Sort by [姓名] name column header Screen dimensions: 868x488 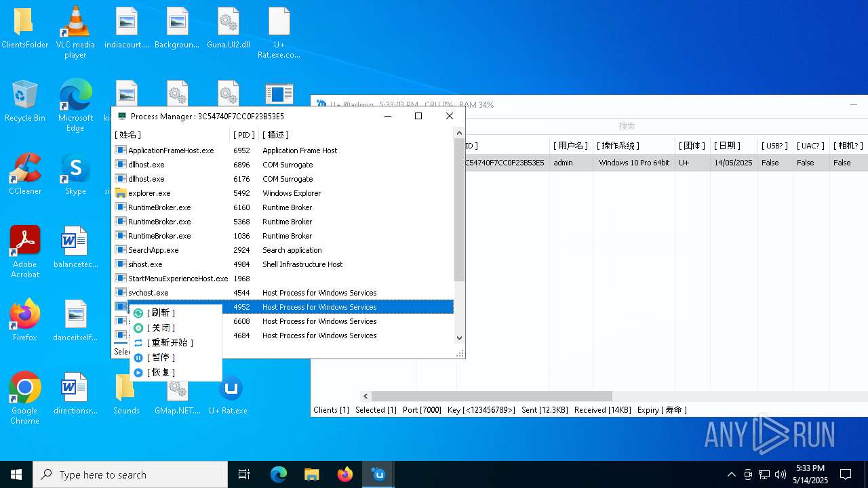[172, 135]
